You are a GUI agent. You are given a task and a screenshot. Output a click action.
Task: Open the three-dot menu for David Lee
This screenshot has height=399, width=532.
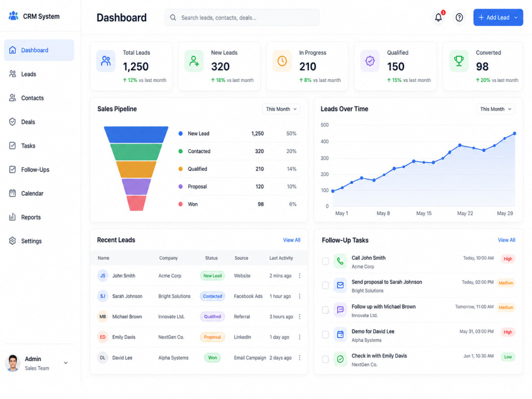300,358
